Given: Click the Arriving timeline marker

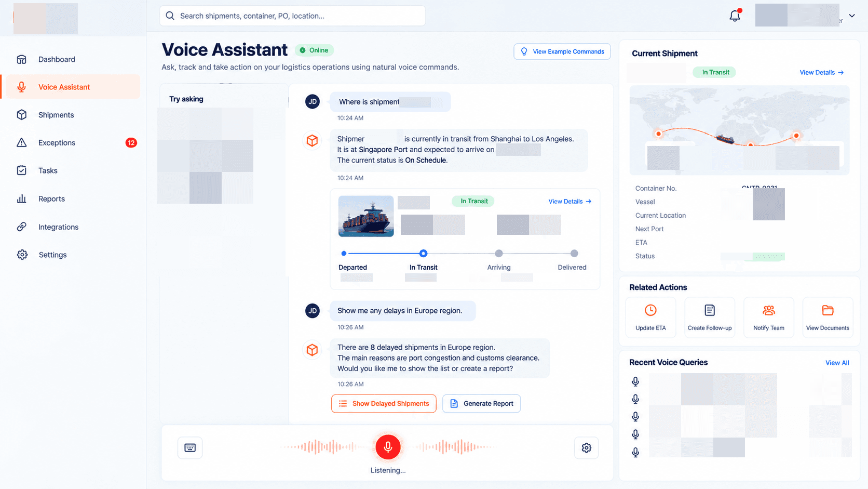Looking at the screenshot, I should click(x=499, y=254).
